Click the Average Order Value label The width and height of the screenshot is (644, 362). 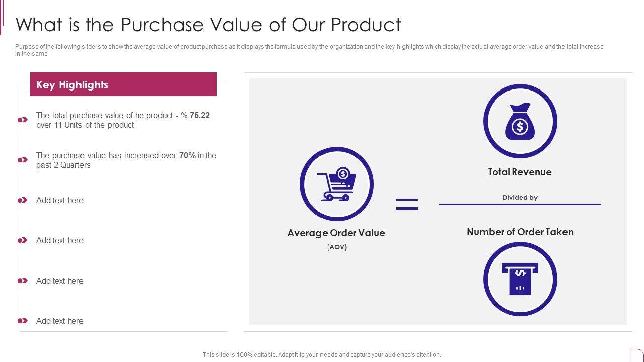click(336, 233)
